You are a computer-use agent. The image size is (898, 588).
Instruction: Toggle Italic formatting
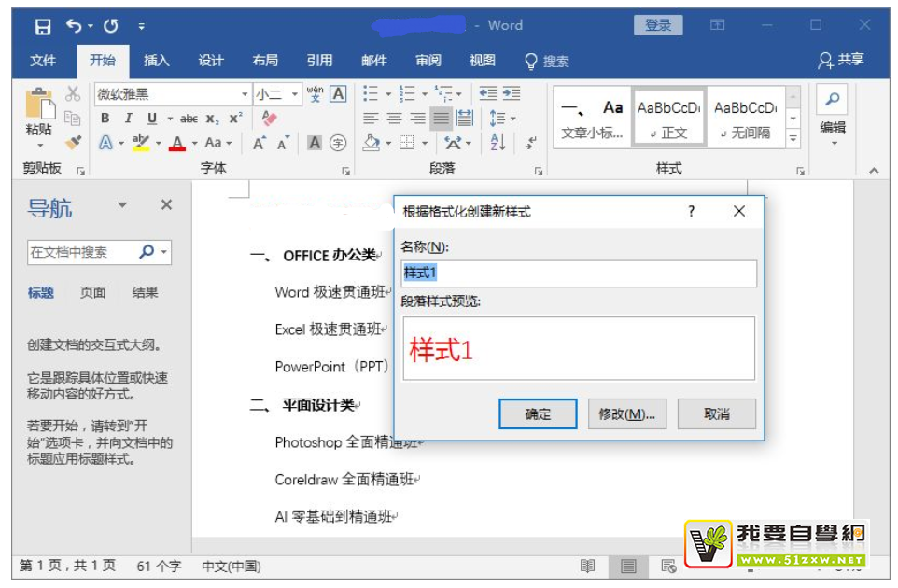coord(128,119)
